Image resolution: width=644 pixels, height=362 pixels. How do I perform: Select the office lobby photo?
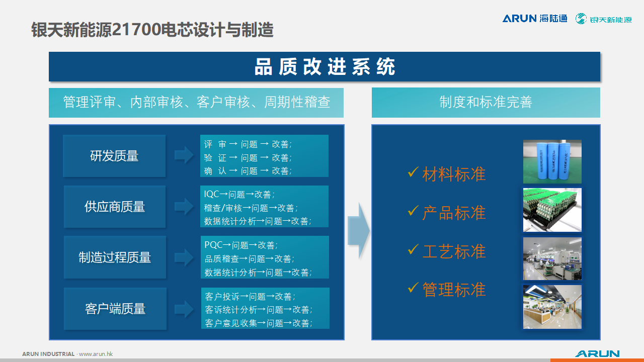[552, 307]
